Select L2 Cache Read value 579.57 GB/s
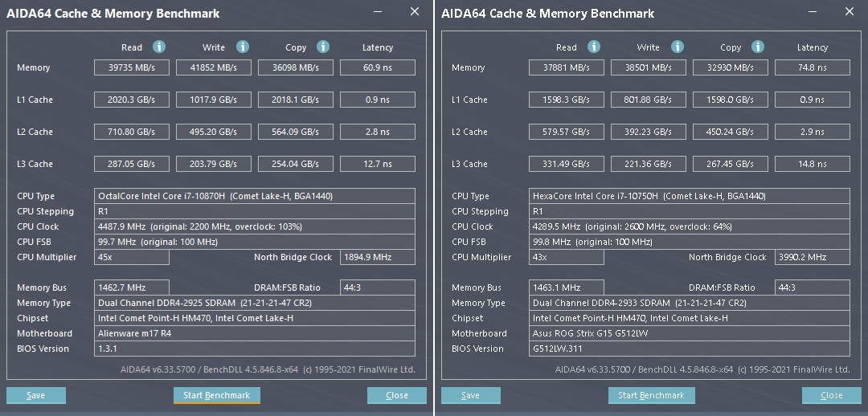Screen dimensions: 868x416 [x=567, y=132]
